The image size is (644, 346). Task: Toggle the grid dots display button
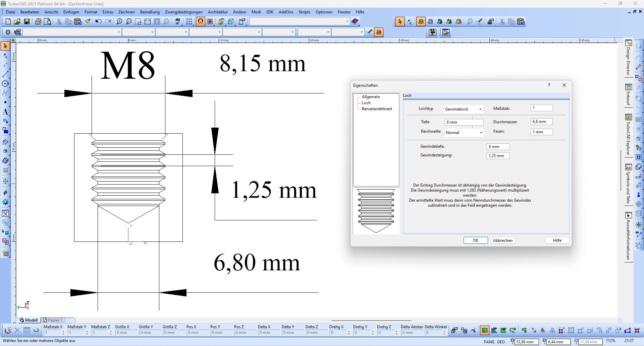pyautogui.click(x=190, y=22)
